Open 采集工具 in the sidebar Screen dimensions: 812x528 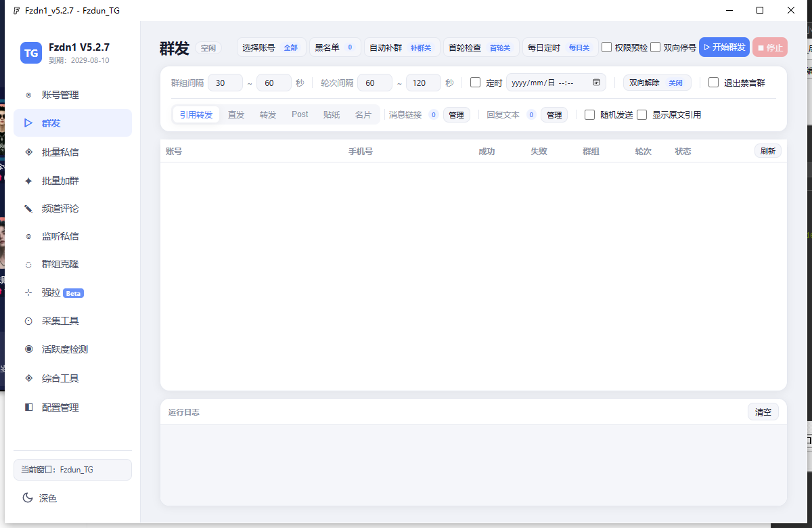pyautogui.click(x=72, y=321)
